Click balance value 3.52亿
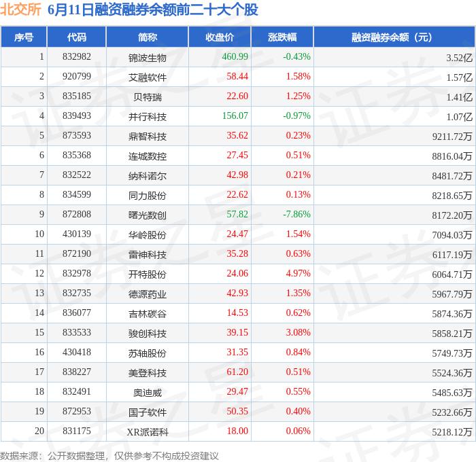Viewport: 476px width, 462px height. [459, 57]
